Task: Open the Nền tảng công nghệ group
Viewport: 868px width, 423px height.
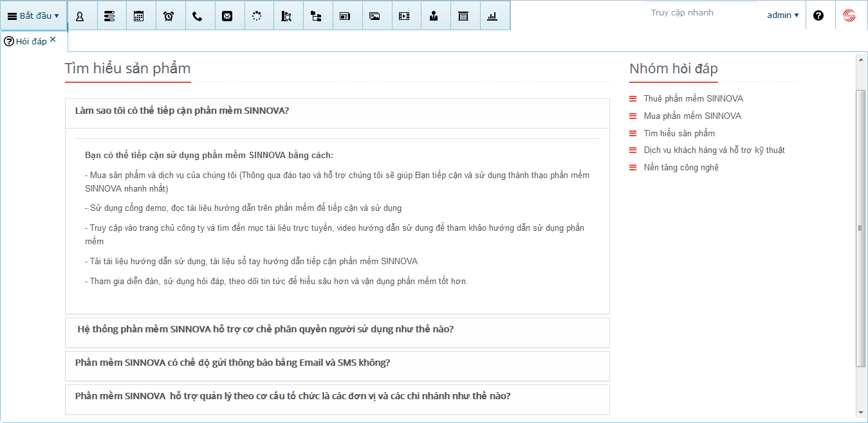Action: [x=681, y=167]
